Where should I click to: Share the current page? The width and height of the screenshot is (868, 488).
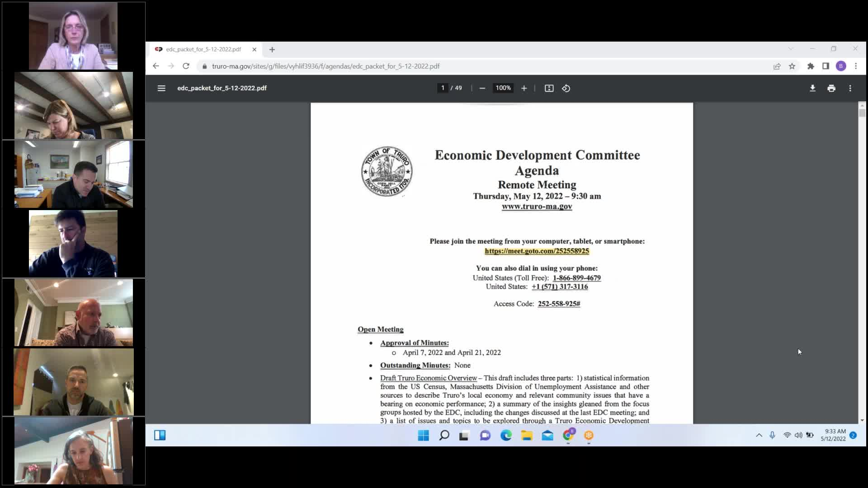(777, 66)
